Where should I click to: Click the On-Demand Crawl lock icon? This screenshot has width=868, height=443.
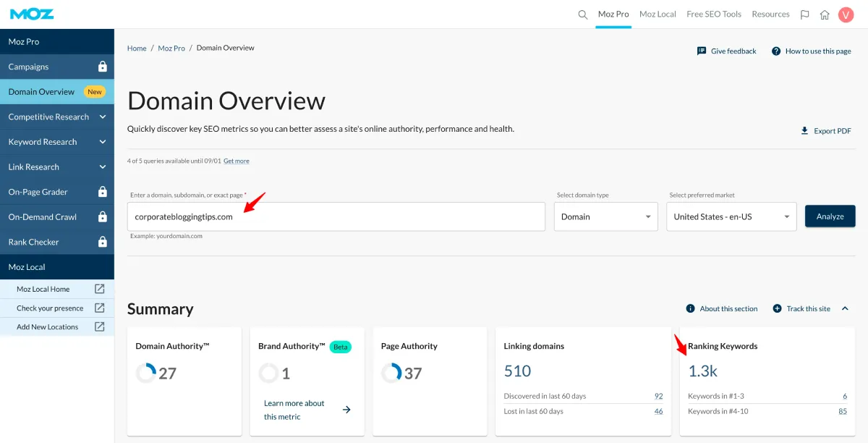click(x=103, y=216)
